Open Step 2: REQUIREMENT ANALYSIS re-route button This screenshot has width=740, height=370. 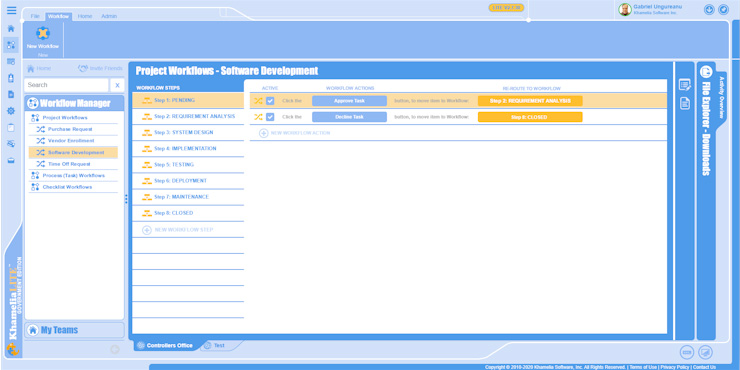click(x=530, y=101)
